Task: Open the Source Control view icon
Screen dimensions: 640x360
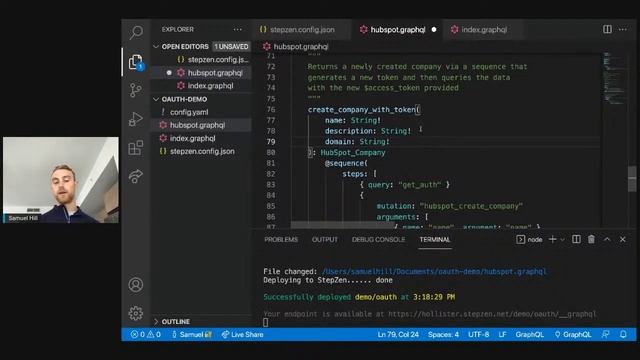Action: coord(136,90)
